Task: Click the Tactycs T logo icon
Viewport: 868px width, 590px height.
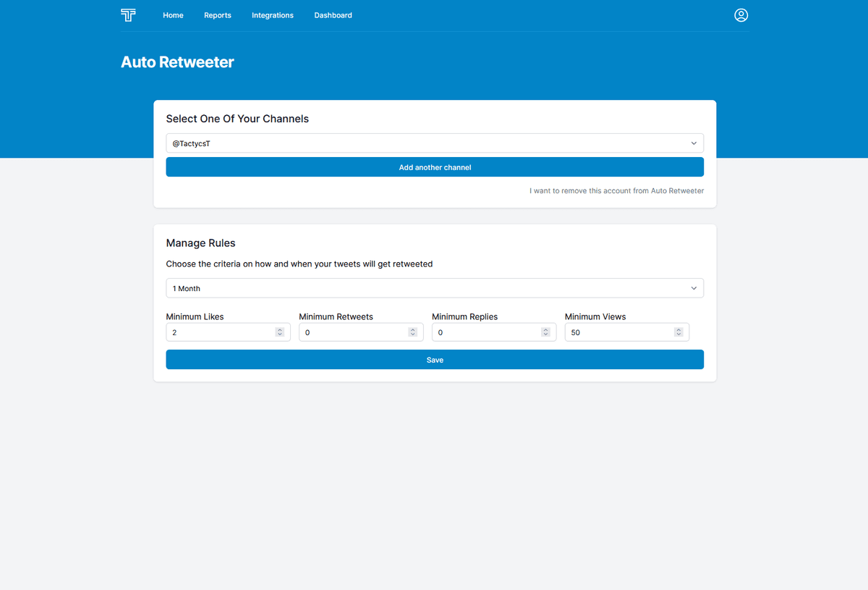Action: 128,15
